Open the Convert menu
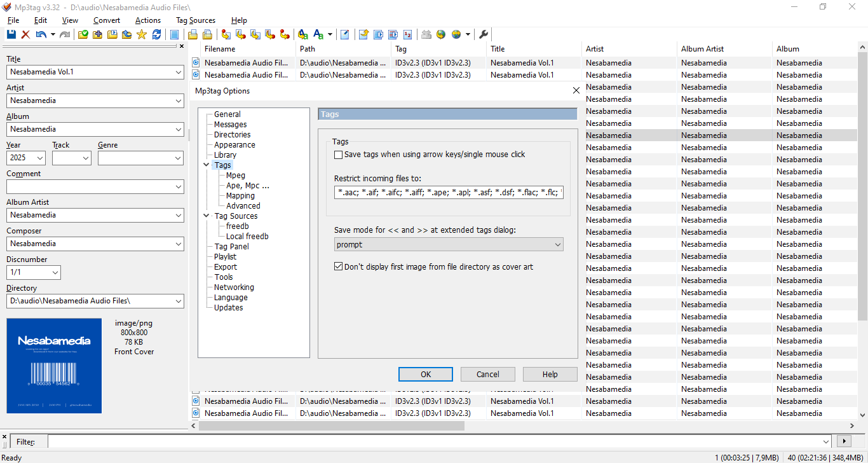This screenshot has height=463, width=868. coord(106,20)
